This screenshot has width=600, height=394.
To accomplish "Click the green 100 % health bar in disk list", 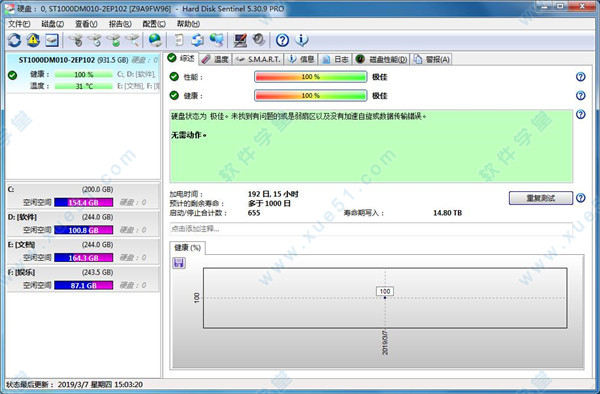I will [x=84, y=75].
